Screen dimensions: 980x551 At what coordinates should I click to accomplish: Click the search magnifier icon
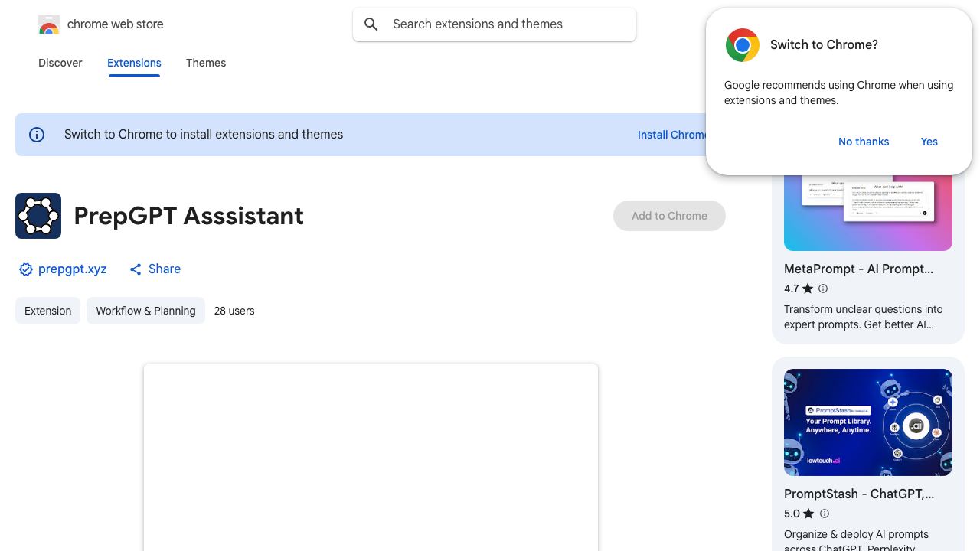tap(371, 24)
